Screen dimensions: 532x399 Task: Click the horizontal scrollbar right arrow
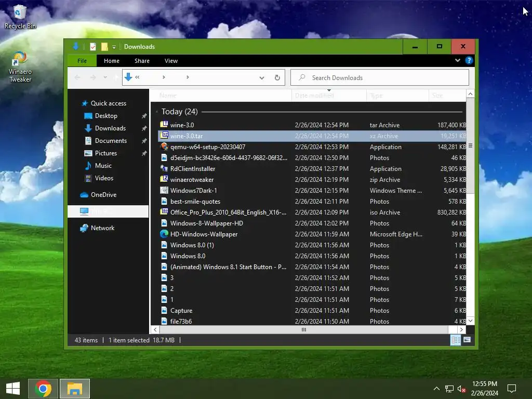461,329
